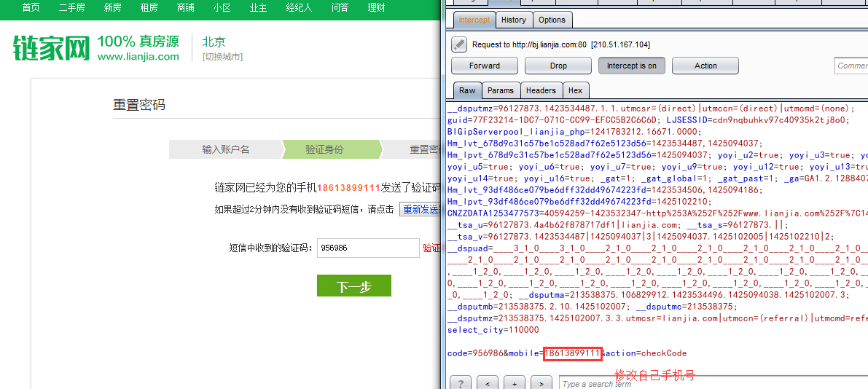The image size is (868, 389).
Task: Open 租房 in the top navigation
Action: 149,7
